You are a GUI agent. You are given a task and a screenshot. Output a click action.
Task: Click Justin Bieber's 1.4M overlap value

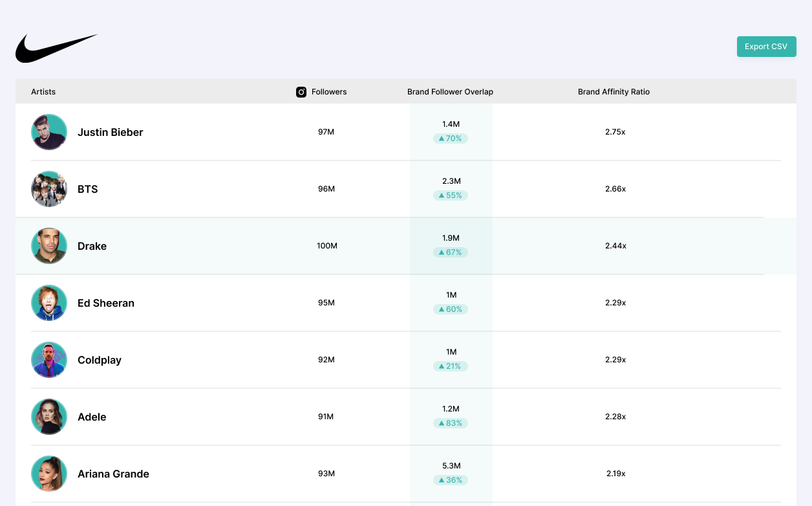click(451, 124)
